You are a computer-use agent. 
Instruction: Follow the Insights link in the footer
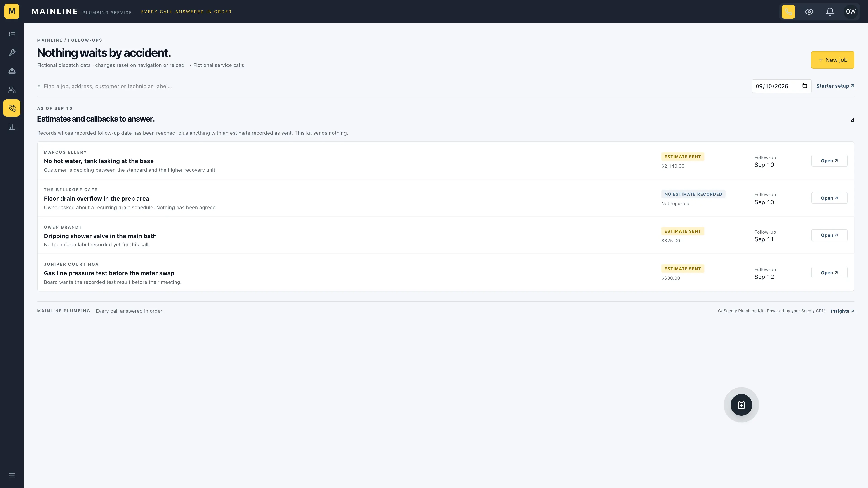click(842, 311)
